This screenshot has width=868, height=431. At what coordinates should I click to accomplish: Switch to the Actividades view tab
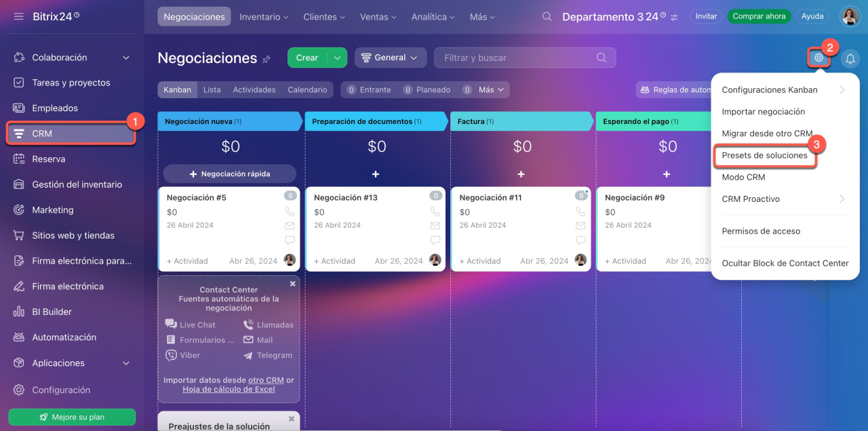tap(254, 89)
